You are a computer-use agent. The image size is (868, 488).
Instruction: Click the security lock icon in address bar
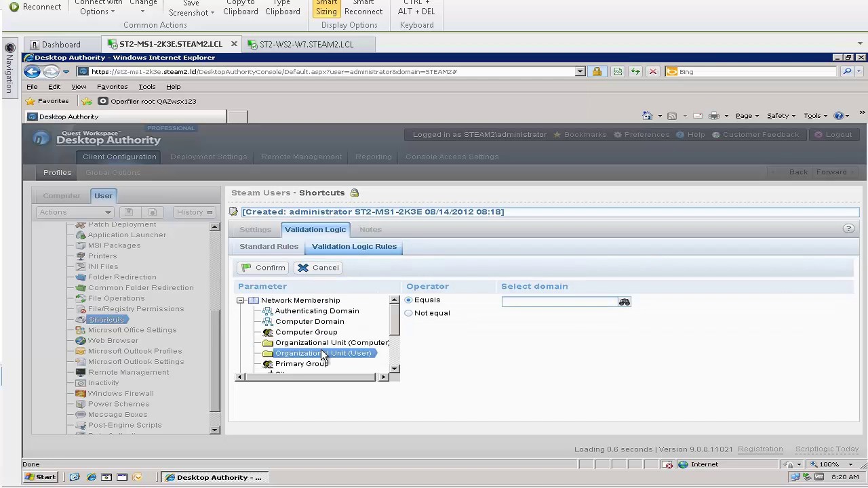597,71
